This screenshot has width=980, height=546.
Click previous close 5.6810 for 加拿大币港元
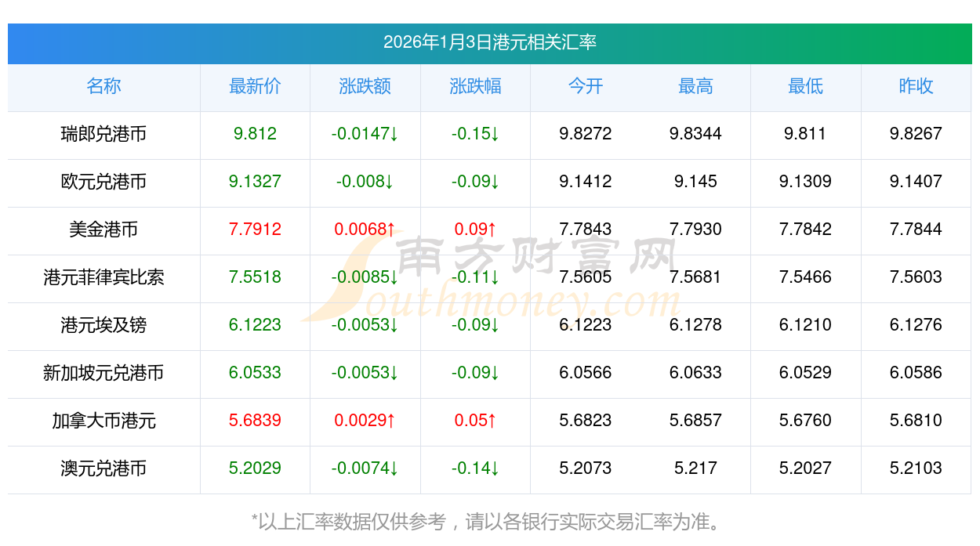point(916,421)
